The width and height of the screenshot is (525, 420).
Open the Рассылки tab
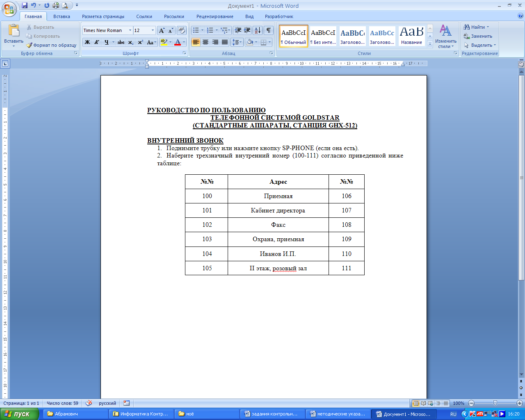click(x=174, y=16)
